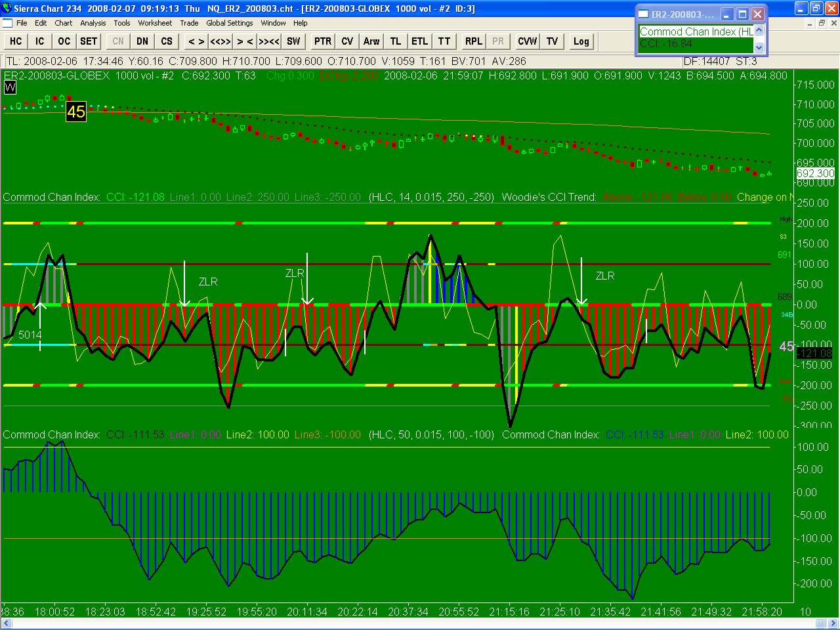Toggle the CV chart values tool
This screenshot has width=840, height=630.
click(x=347, y=41)
